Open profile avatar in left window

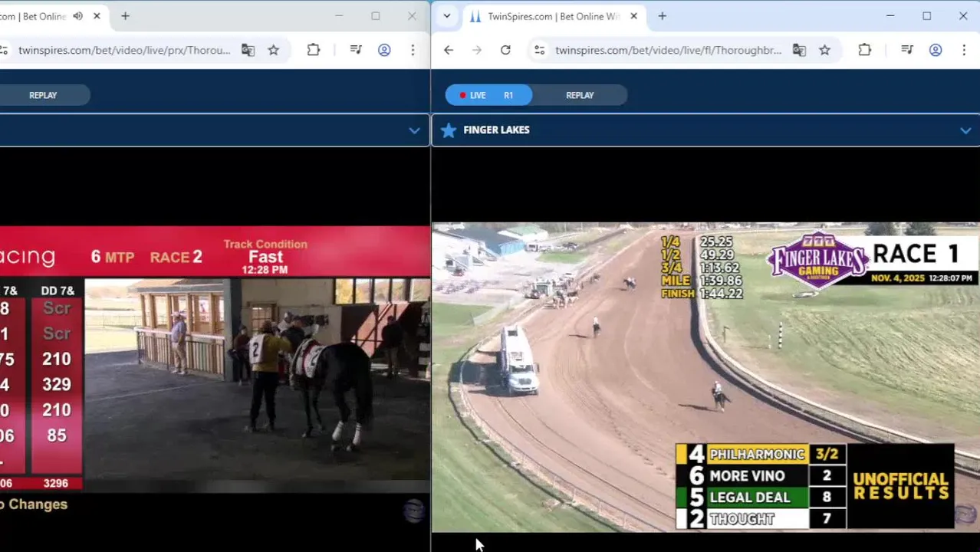[x=384, y=50]
